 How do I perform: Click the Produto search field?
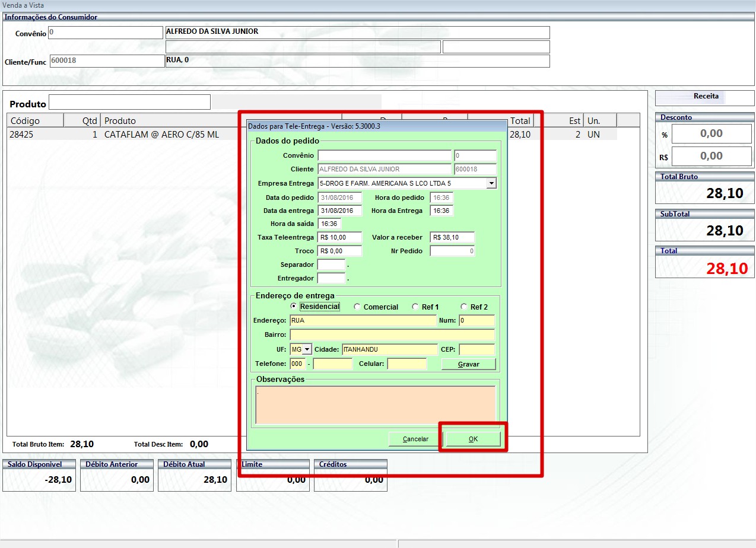click(x=129, y=103)
